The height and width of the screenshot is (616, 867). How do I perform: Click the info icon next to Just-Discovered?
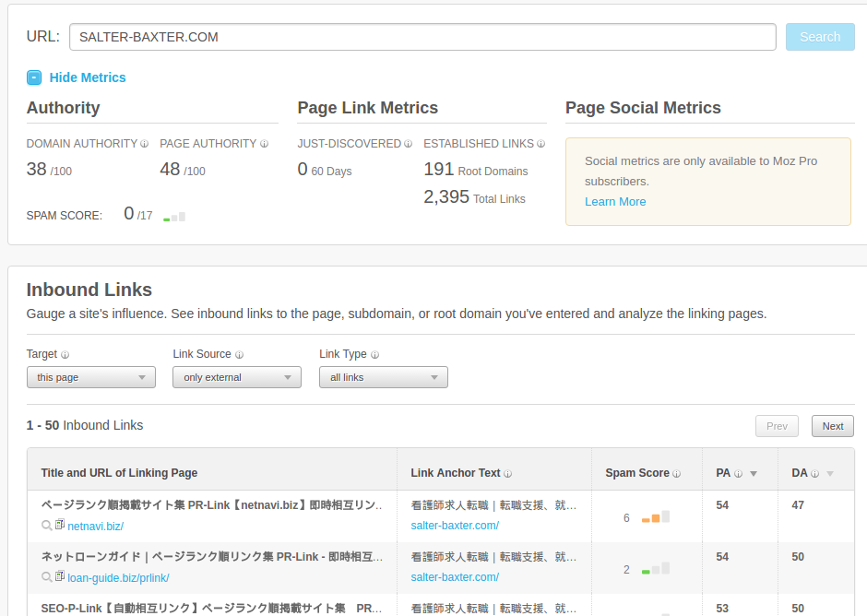409,145
